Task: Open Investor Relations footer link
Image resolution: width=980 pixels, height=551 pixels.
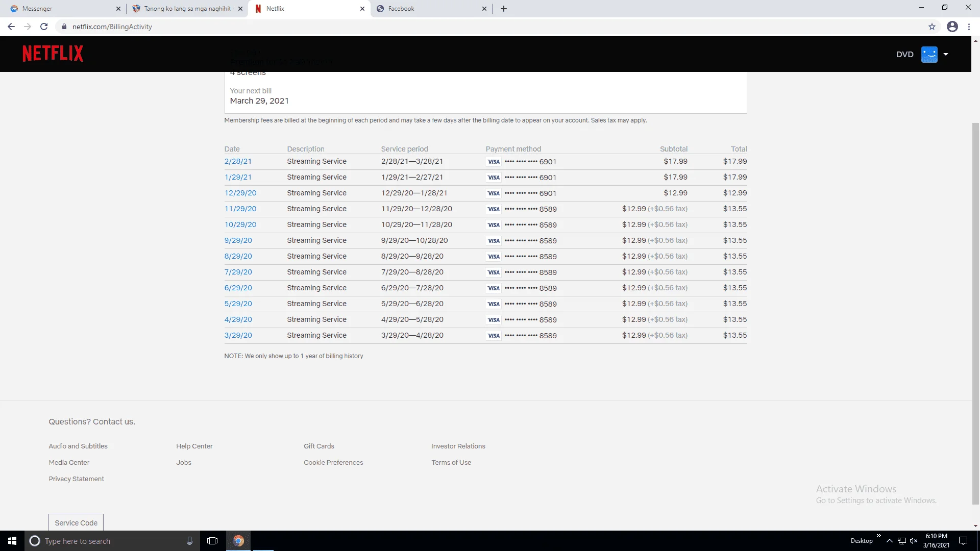Action: (458, 446)
